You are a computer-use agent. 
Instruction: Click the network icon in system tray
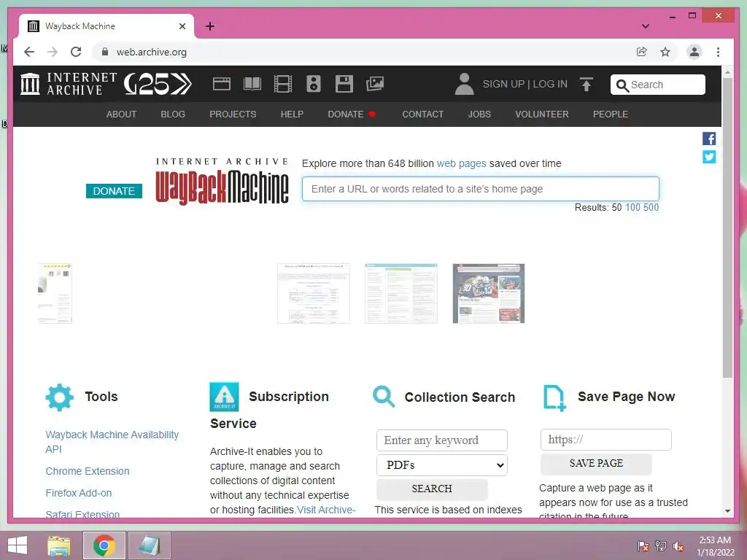(x=660, y=546)
